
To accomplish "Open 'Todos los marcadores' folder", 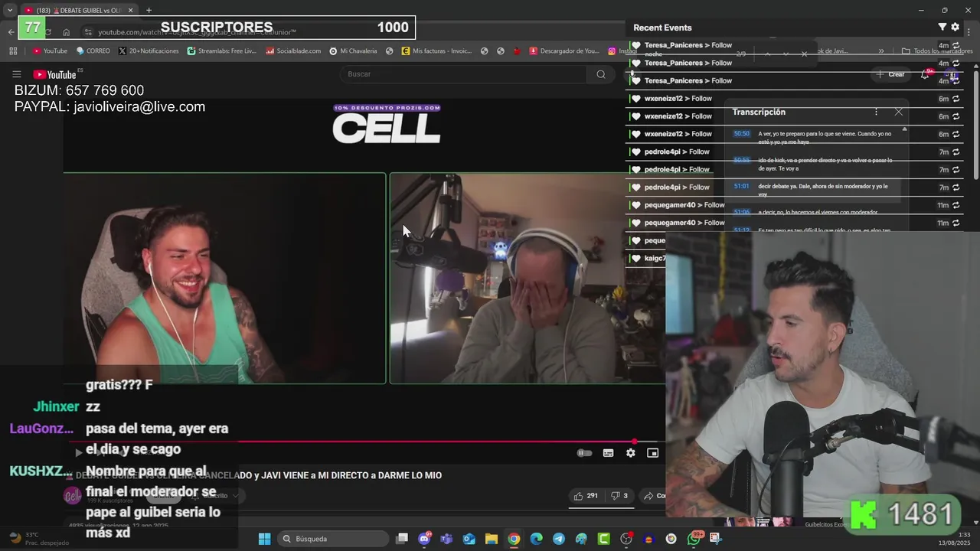I will [x=937, y=51].
